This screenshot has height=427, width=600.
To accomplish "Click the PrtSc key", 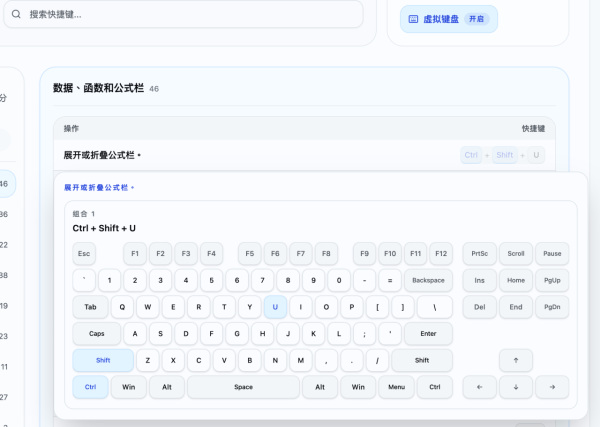I will coord(479,253).
